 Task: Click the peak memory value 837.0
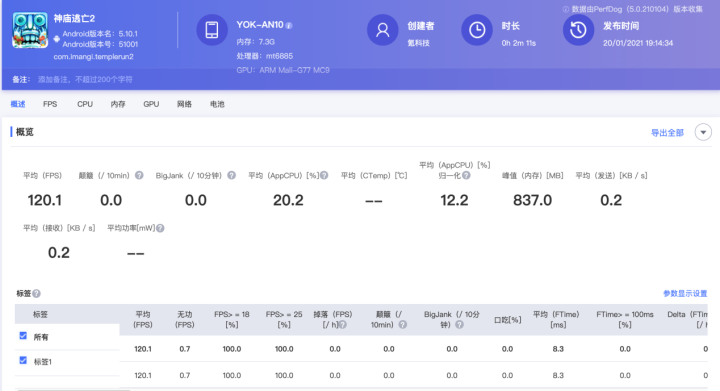coord(532,200)
